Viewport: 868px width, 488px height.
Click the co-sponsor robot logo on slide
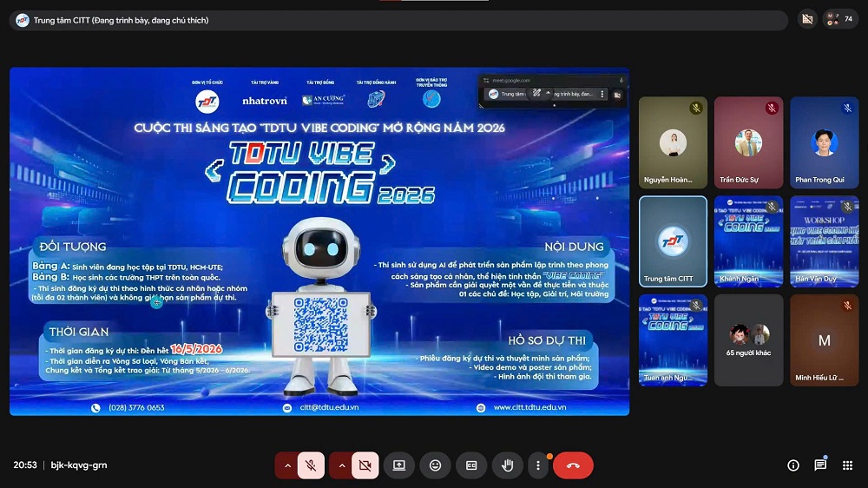pyautogui.click(x=377, y=99)
